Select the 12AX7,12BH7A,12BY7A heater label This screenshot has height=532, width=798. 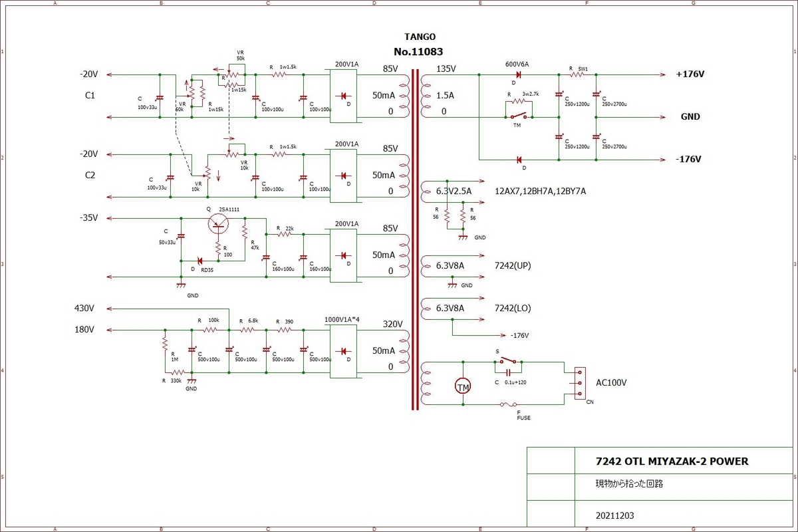click(x=540, y=192)
